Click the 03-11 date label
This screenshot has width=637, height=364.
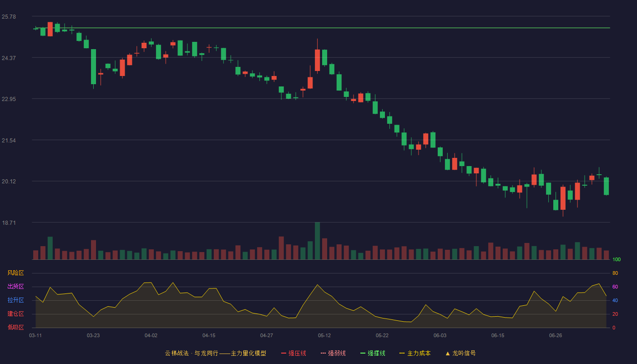[35, 335]
